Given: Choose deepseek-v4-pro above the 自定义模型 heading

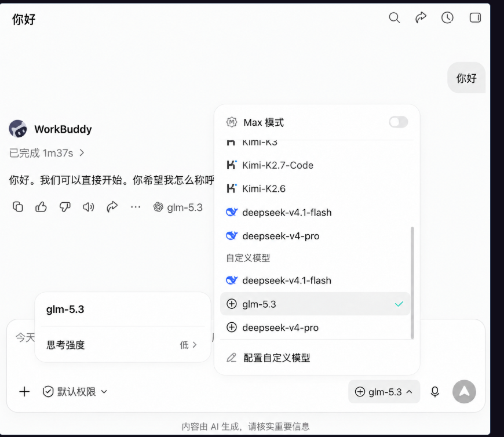Looking at the screenshot, I should (315, 236).
